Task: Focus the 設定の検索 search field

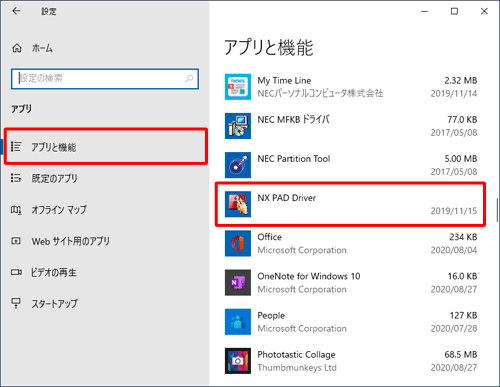Action: click(105, 79)
